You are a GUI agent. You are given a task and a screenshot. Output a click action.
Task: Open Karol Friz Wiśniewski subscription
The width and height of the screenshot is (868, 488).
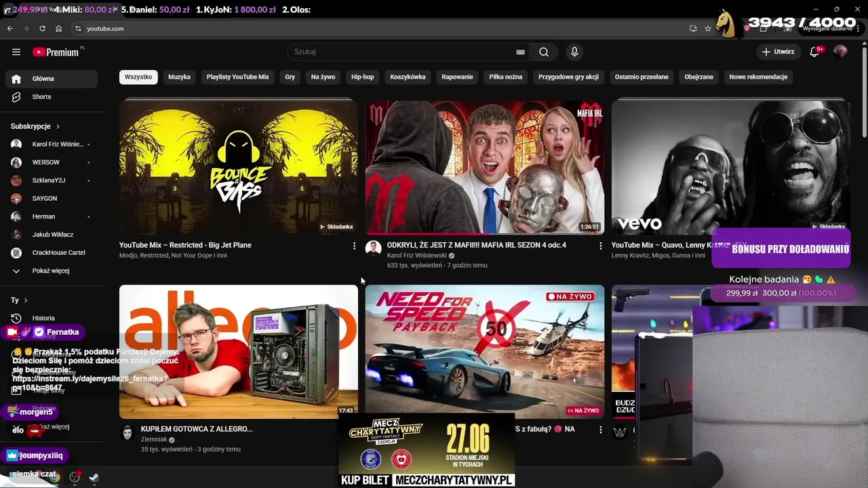point(52,144)
